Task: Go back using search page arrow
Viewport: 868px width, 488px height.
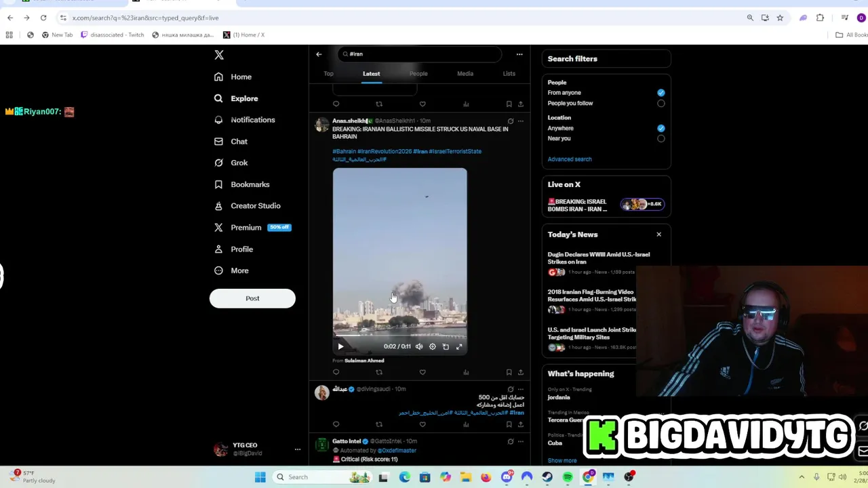Action: (x=319, y=54)
